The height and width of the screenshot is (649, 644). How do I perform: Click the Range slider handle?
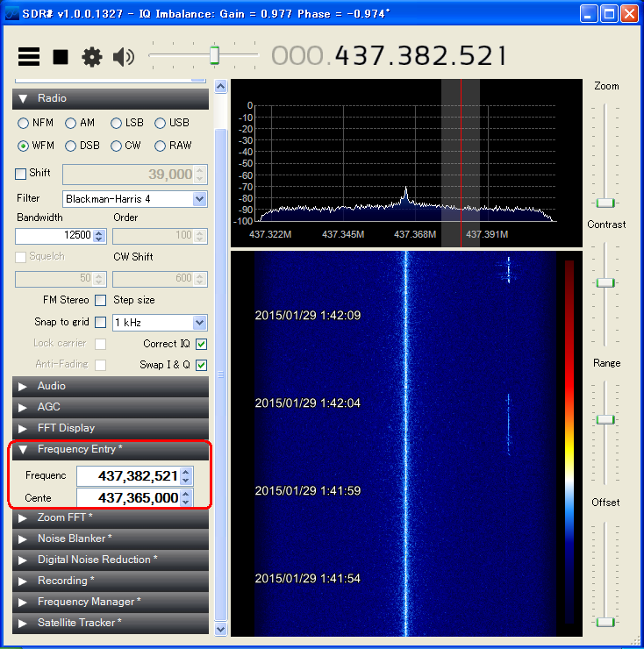pyautogui.click(x=605, y=420)
